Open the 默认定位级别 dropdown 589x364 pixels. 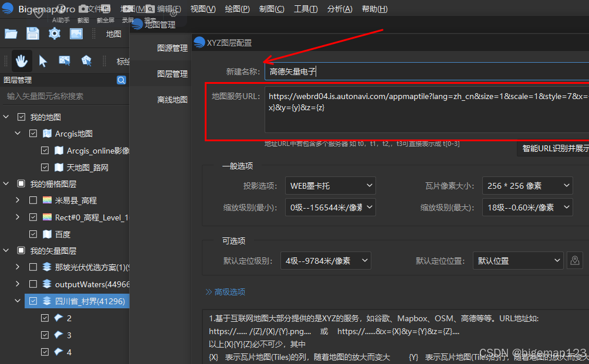(326, 260)
